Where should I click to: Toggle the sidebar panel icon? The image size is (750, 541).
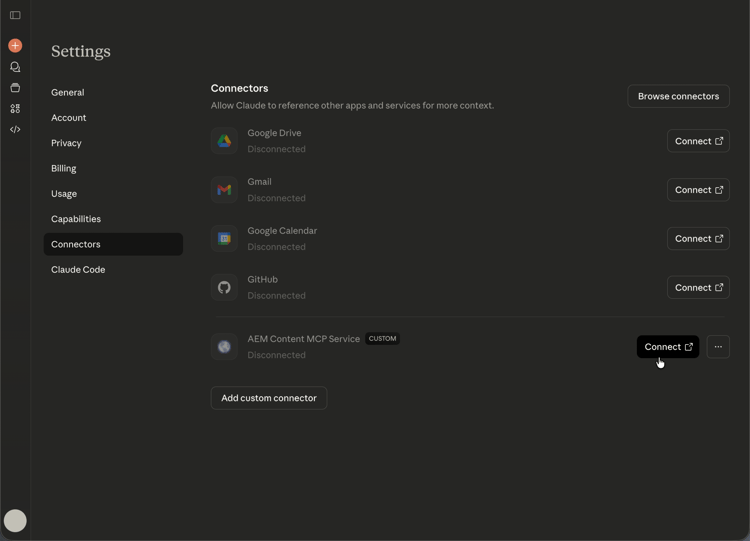click(x=15, y=15)
